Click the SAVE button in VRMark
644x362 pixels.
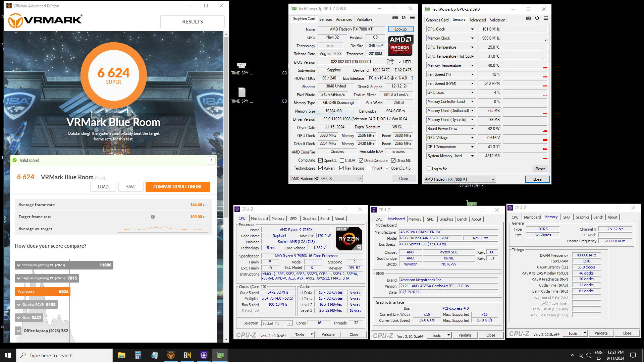(131, 187)
